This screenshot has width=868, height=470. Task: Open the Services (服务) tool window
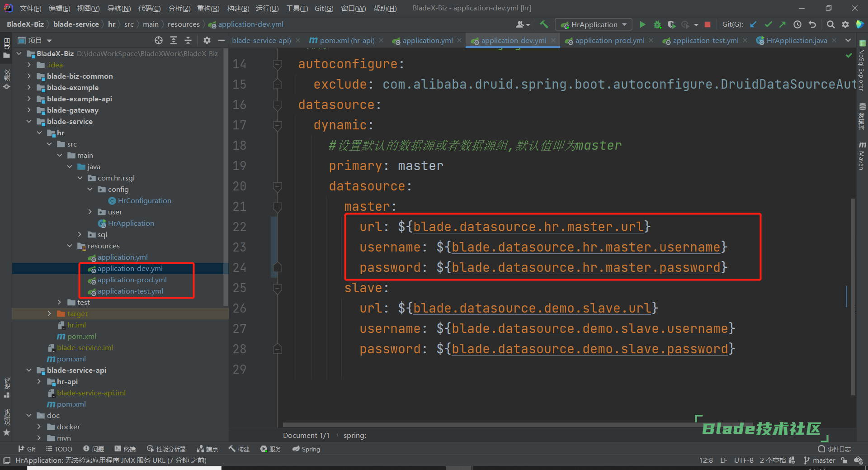click(x=271, y=449)
